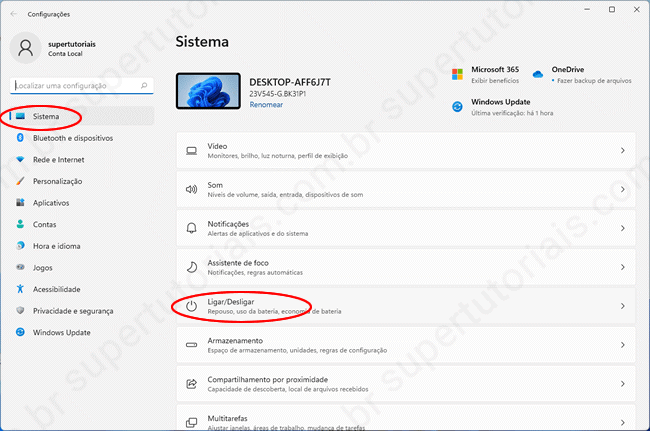Click the Localizar uma configuração search field
Screen dimensions: 650x431
pos(75,87)
